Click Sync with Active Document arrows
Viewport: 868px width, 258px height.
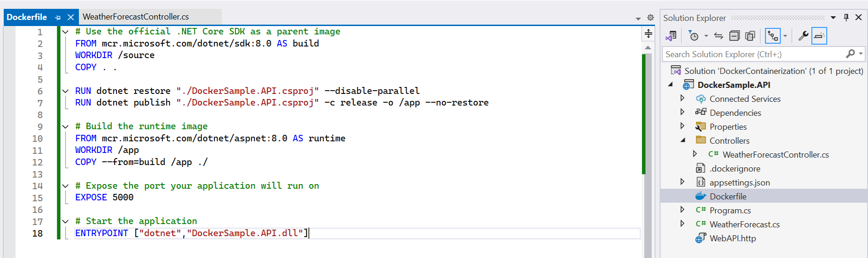click(x=719, y=36)
